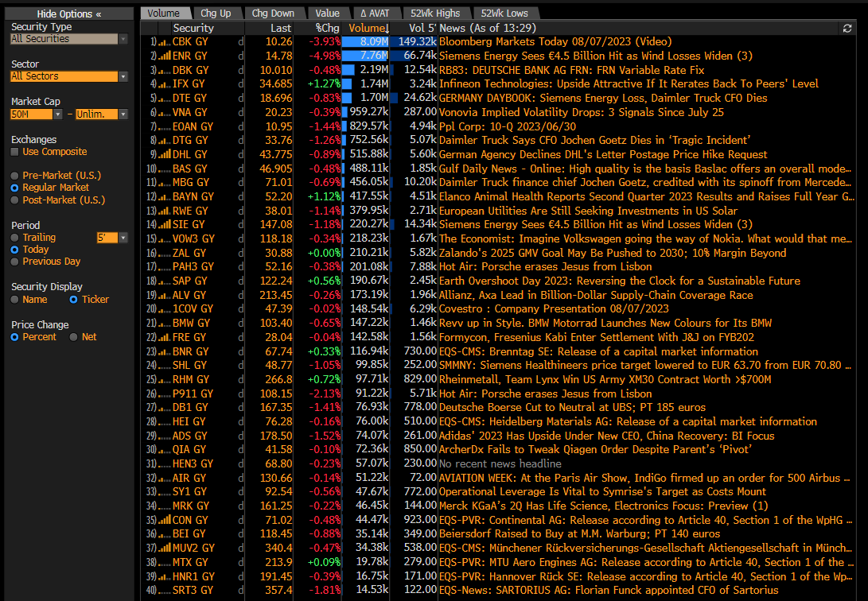868x601 pixels.
Task: Click the DBK GY volume bar
Action: click(x=348, y=70)
